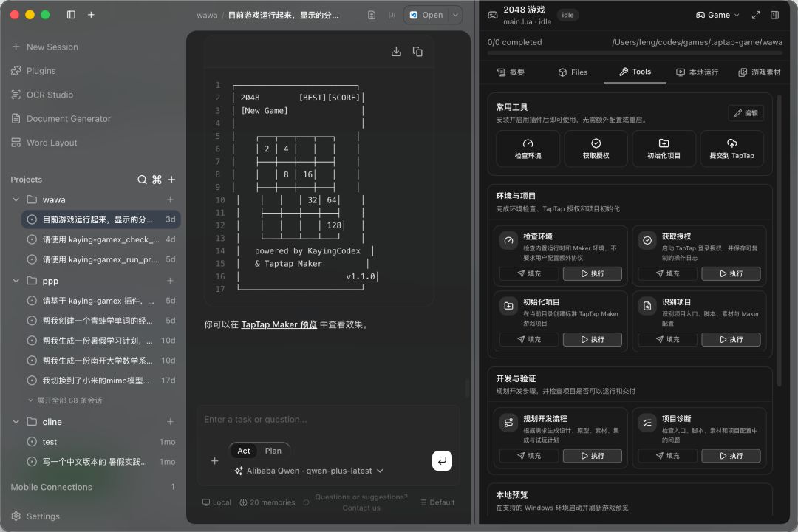
Task: Switch to the 本地运行 tab
Action: (x=698, y=72)
